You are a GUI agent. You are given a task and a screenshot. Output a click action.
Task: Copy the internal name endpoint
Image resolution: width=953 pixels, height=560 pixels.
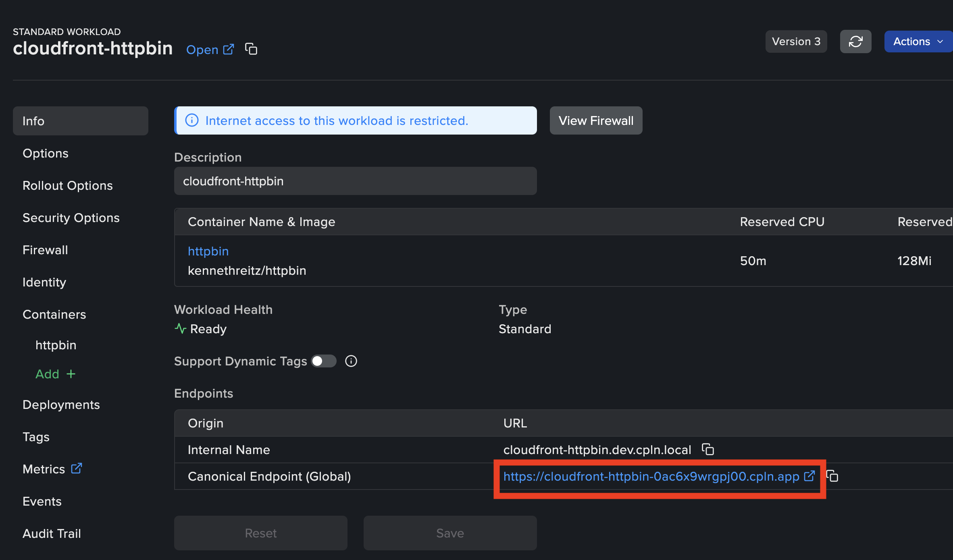click(x=708, y=449)
